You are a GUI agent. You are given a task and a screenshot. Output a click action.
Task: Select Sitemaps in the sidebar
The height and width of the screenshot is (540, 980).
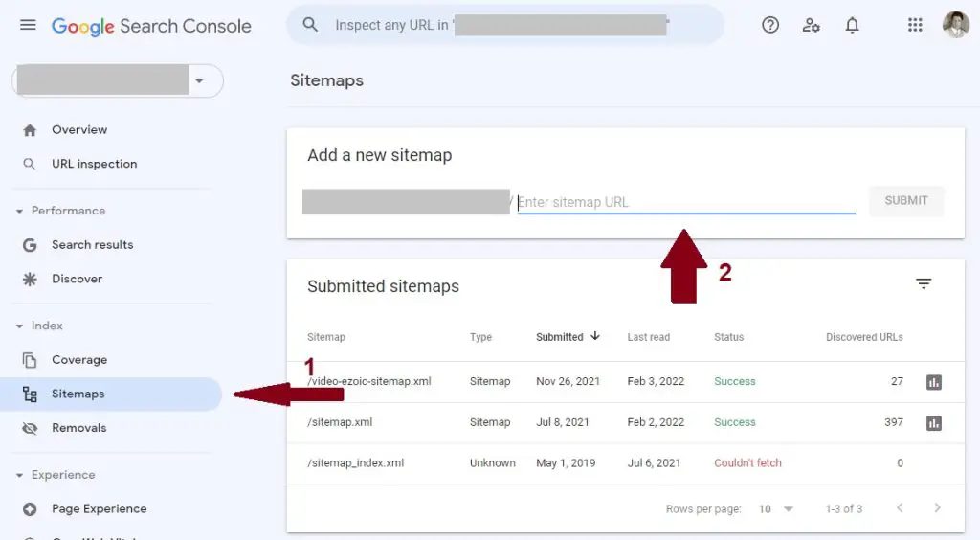click(x=111, y=394)
